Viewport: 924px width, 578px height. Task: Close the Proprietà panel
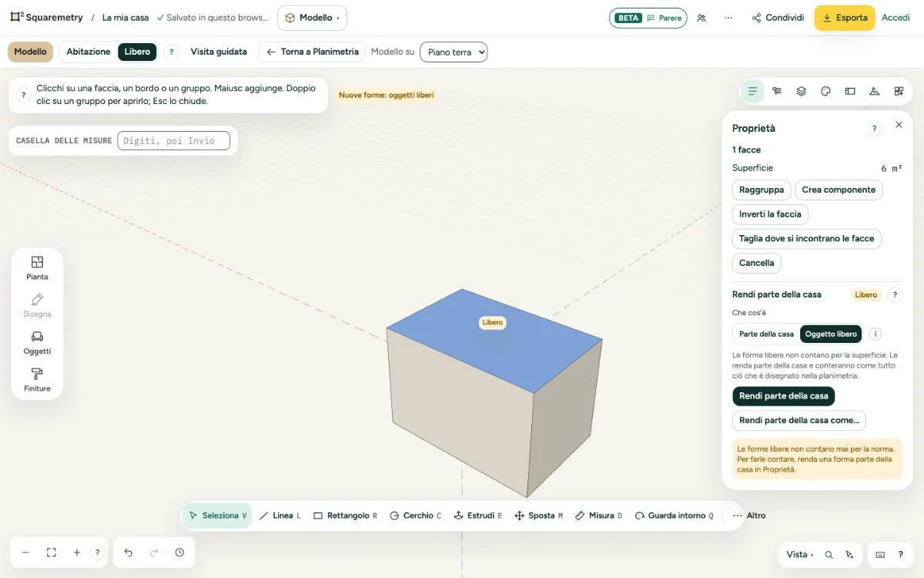click(899, 125)
